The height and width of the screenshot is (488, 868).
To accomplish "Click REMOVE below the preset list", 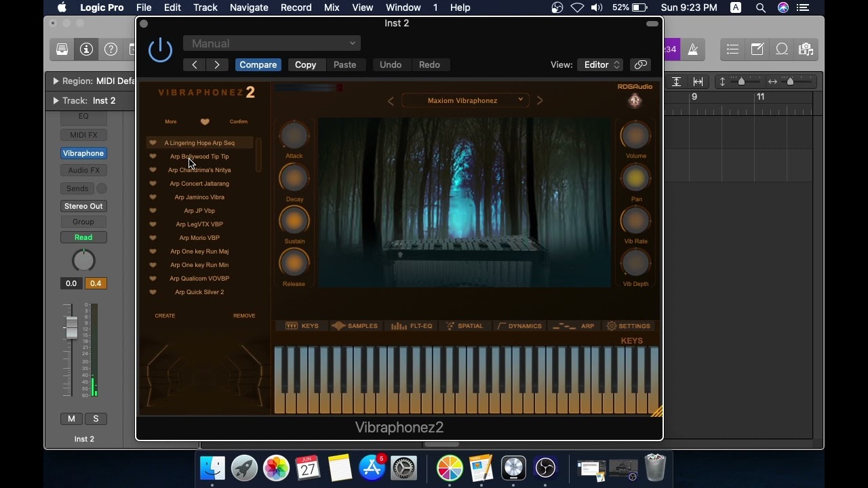I will 244,316.
